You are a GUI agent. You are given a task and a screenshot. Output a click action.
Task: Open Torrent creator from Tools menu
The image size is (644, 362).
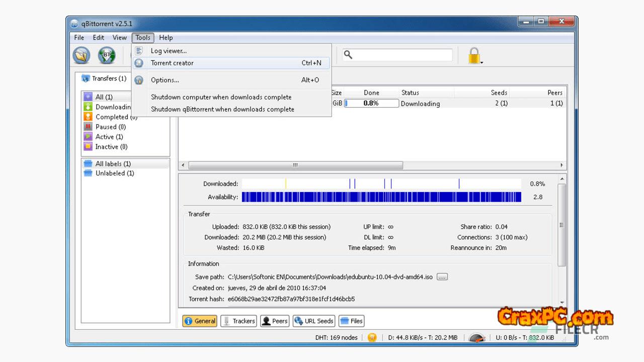coord(172,63)
